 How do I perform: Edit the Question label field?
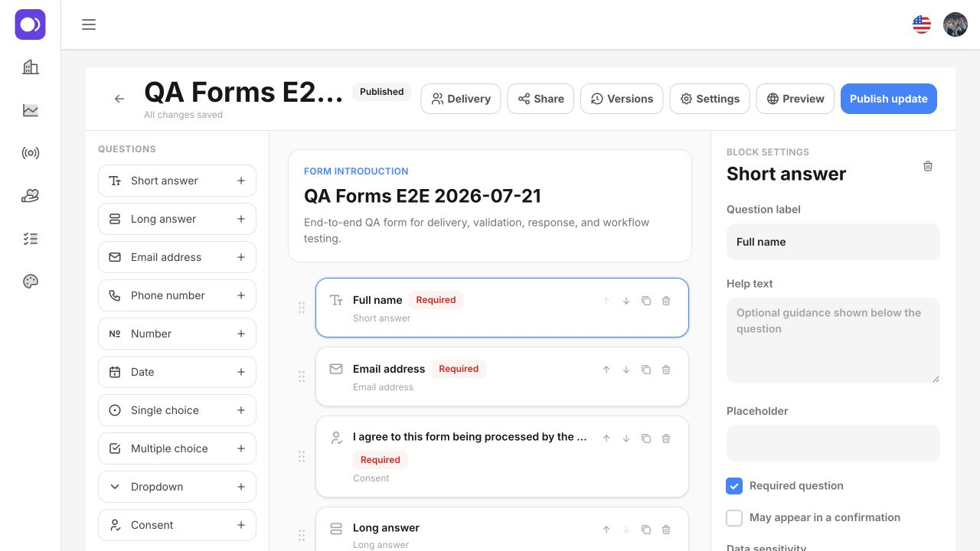coord(833,242)
